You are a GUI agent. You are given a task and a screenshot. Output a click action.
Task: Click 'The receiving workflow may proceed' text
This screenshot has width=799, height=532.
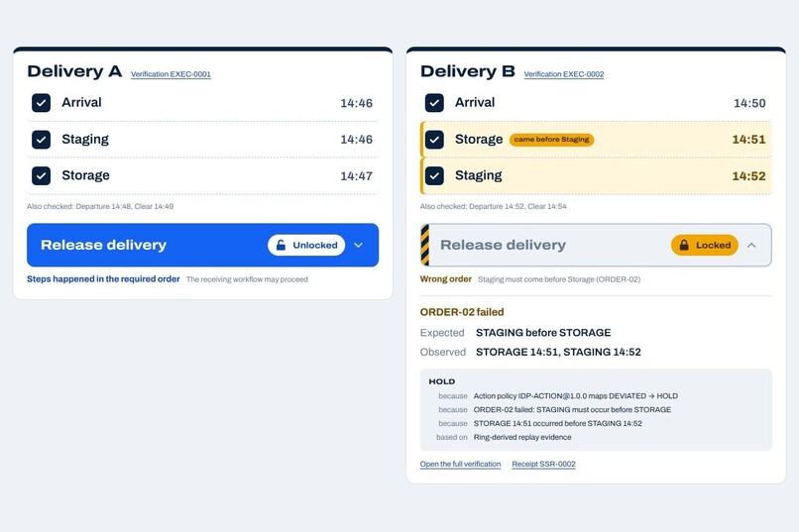click(247, 279)
